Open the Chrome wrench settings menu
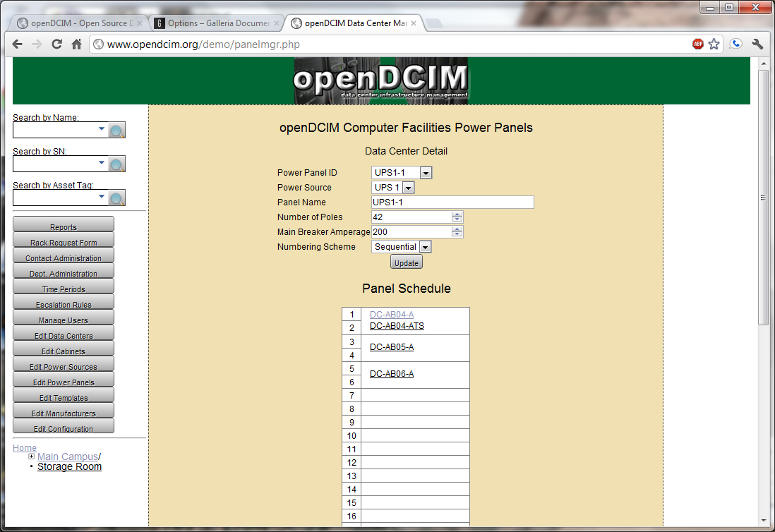The image size is (775, 532). coord(758,44)
